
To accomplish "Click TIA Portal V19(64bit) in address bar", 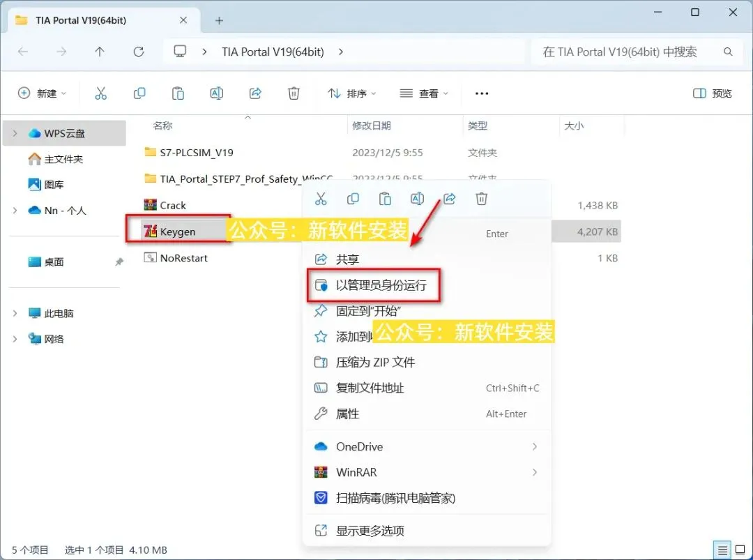I will coord(273,52).
